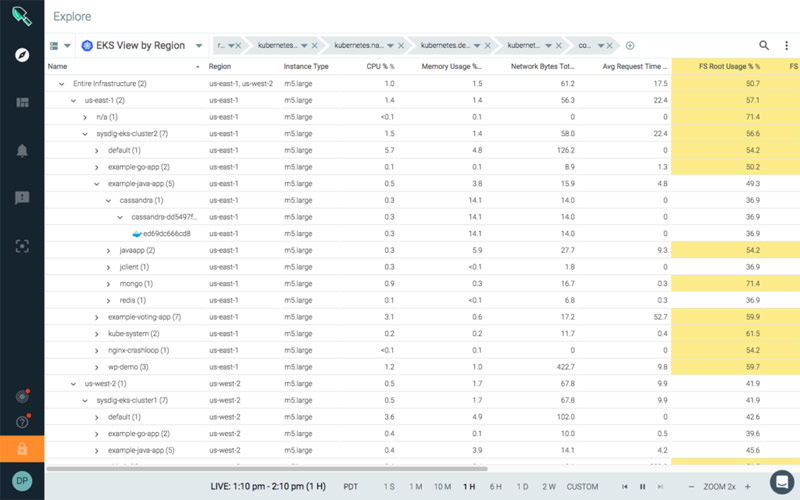Click the 422.7 network bytes value
Image resolution: width=800 pixels, height=500 pixels.
(566, 367)
